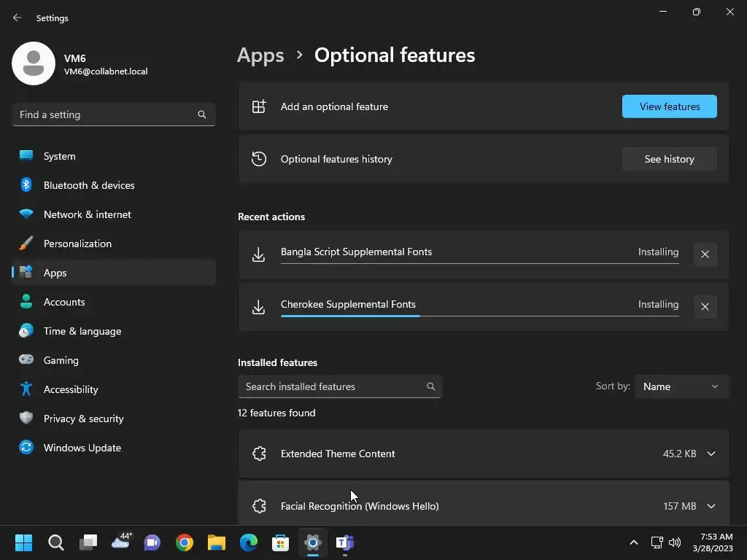The image size is (747, 560).
Task: Select the Accessibility category
Action: (x=71, y=389)
